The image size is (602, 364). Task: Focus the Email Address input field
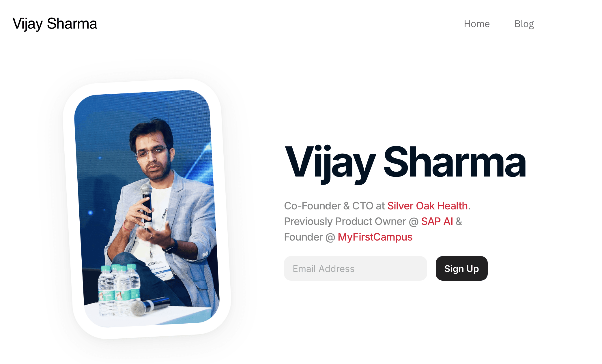coord(356,269)
